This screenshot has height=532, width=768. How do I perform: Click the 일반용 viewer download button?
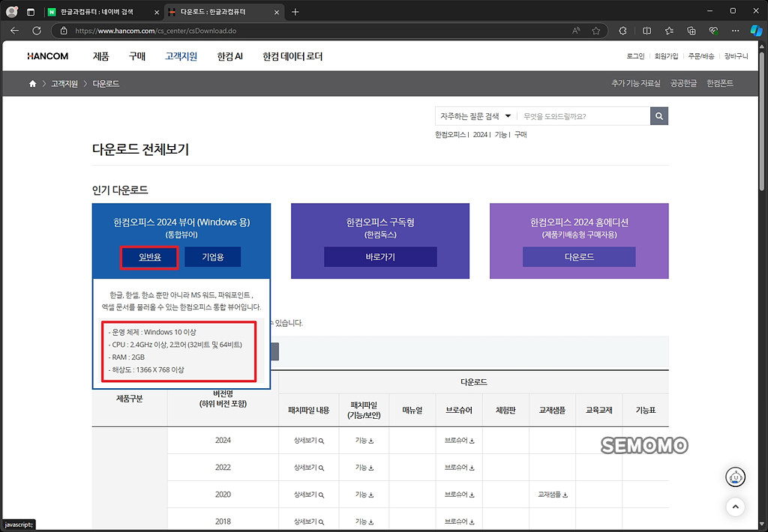pos(150,257)
